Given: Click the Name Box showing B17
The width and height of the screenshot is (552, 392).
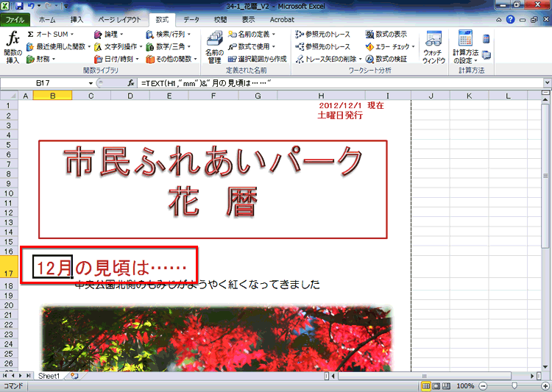Looking at the screenshot, I should coord(43,83).
